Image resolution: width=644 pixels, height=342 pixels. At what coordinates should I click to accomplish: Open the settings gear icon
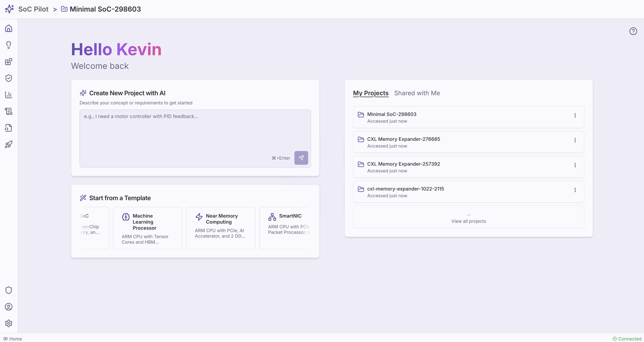(x=8, y=323)
